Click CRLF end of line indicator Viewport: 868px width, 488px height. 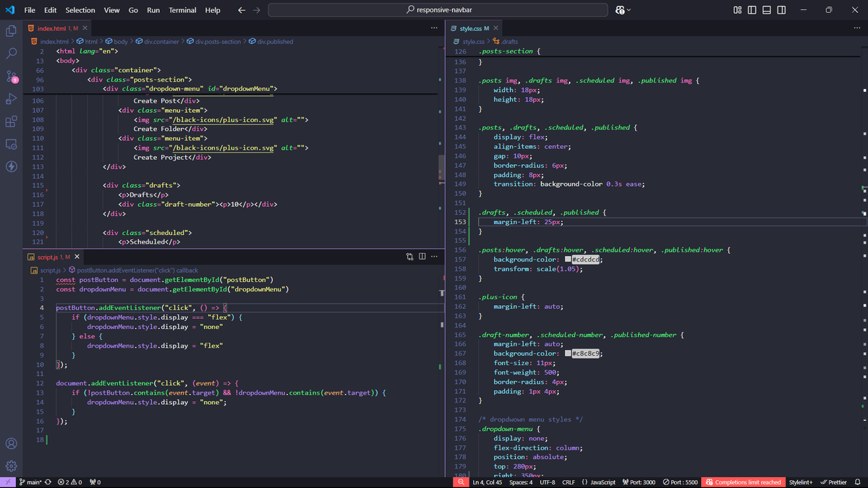569,482
